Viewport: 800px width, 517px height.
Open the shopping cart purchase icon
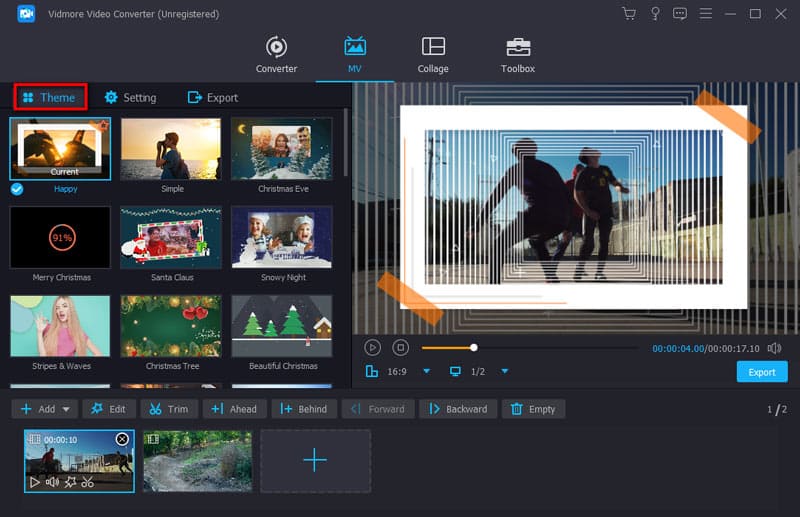tap(629, 14)
